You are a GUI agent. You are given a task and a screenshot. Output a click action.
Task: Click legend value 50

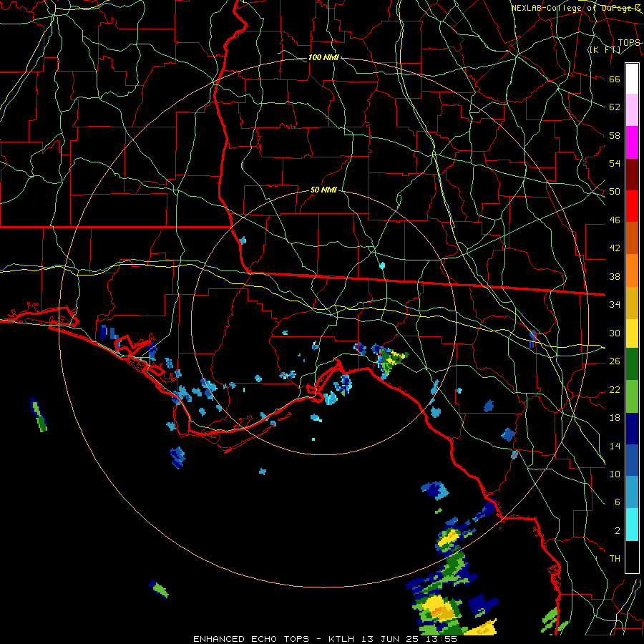coord(615,192)
